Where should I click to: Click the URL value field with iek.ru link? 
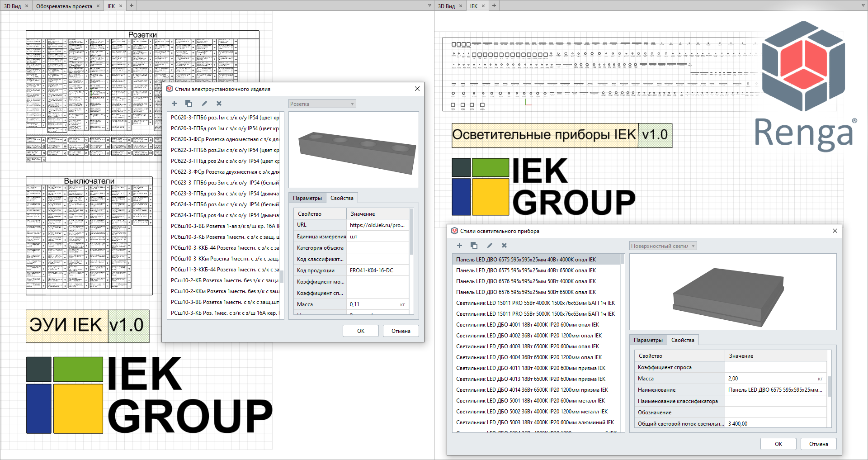point(377,225)
